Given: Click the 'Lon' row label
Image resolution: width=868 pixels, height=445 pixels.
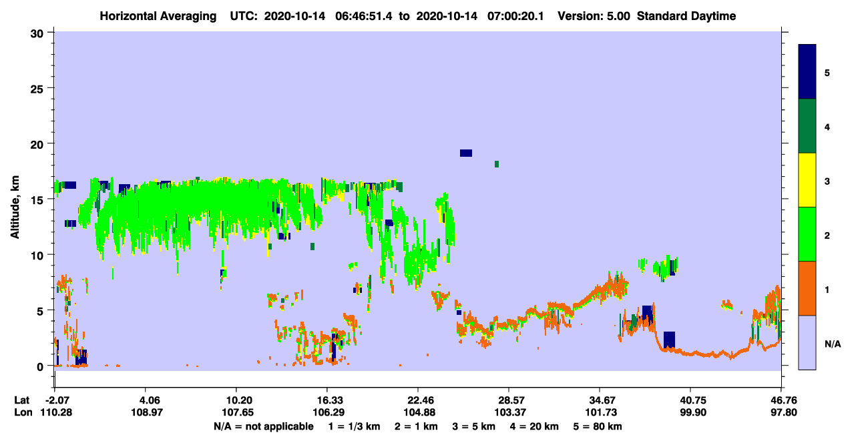Looking at the screenshot, I should coord(22,412).
